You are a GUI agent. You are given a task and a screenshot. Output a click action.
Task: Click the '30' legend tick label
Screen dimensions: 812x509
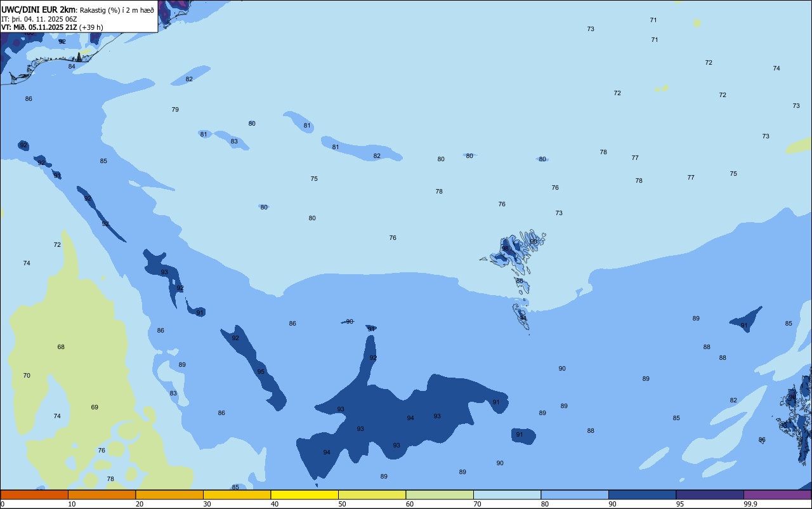click(x=207, y=504)
